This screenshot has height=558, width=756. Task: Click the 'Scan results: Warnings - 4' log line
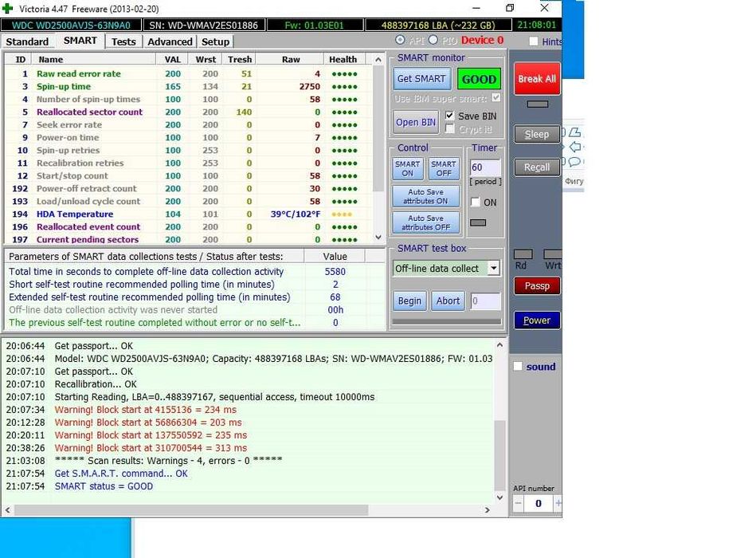point(168,461)
